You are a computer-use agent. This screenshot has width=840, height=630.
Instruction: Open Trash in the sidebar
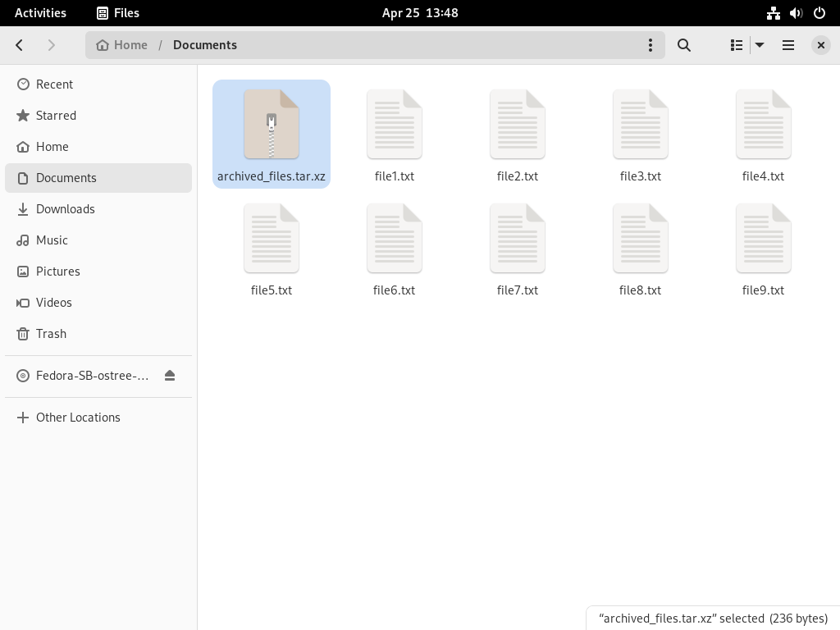click(98, 333)
